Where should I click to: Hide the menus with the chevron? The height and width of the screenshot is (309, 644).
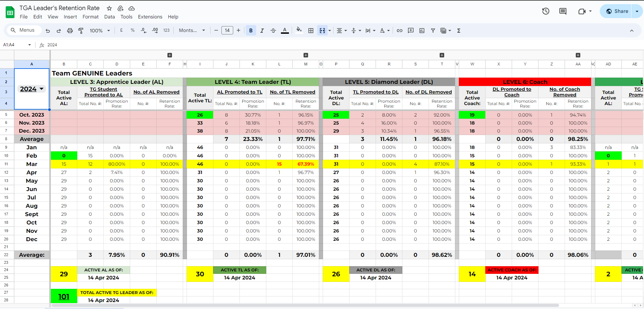coord(632,31)
